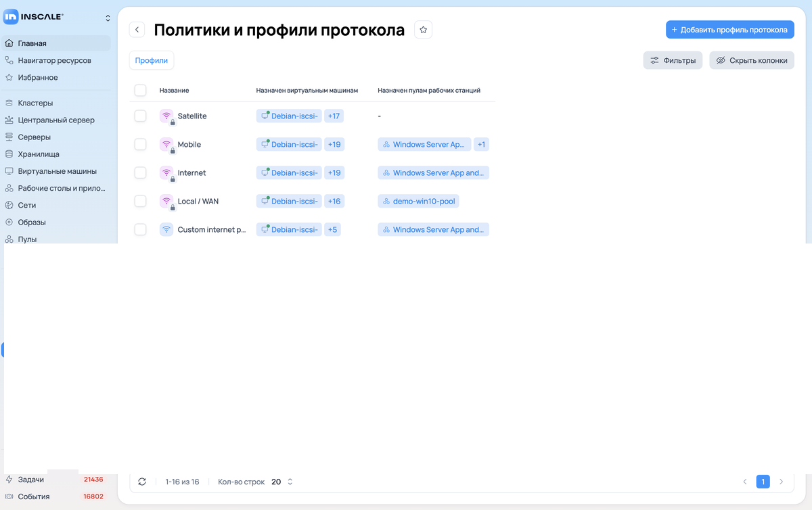Click the События broadcast icon
The image size is (812, 510).
(x=9, y=496)
